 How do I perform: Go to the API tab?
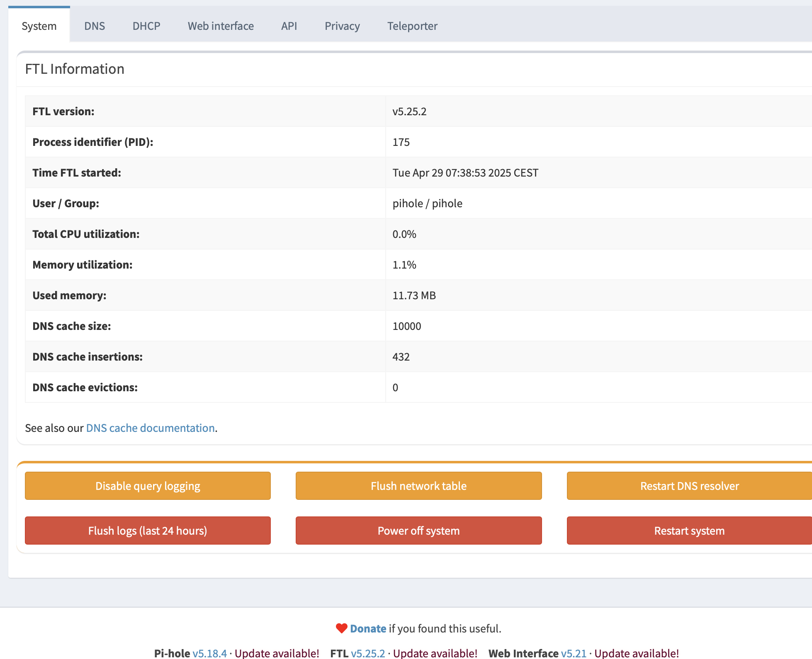pyautogui.click(x=289, y=26)
